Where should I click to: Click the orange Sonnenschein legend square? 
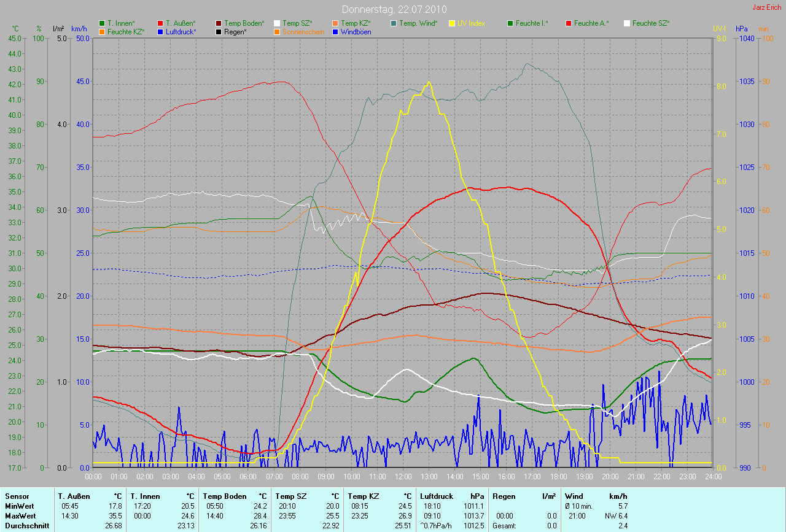[x=278, y=31]
